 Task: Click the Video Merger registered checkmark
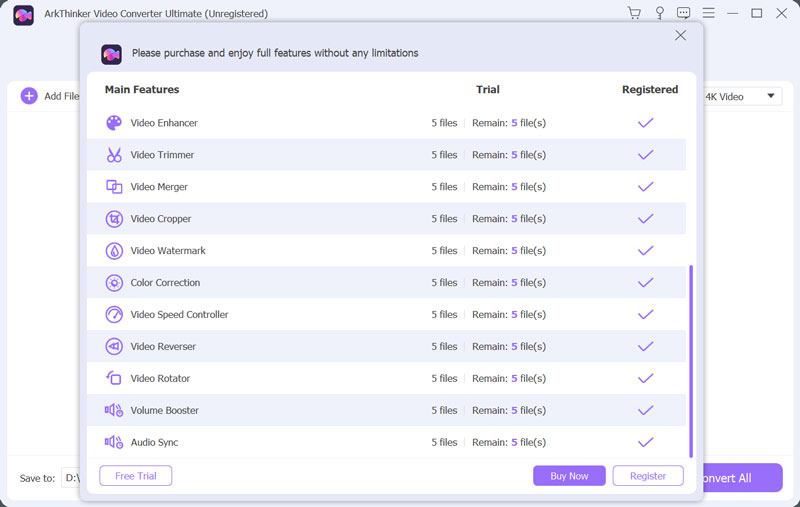pyautogui.click(x=645, y=187)
